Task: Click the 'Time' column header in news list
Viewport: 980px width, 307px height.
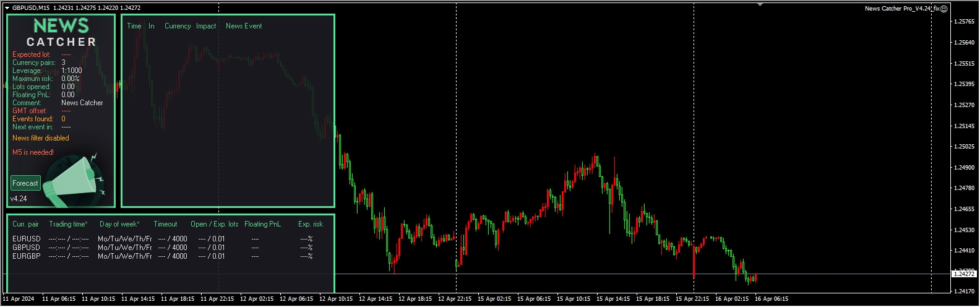Action: coord(134,26)
